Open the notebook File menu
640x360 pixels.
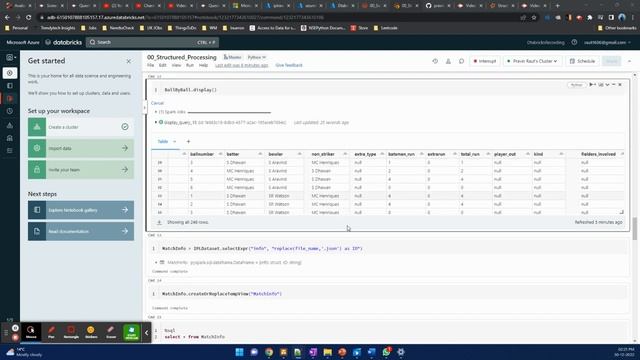tap(151, 65)
